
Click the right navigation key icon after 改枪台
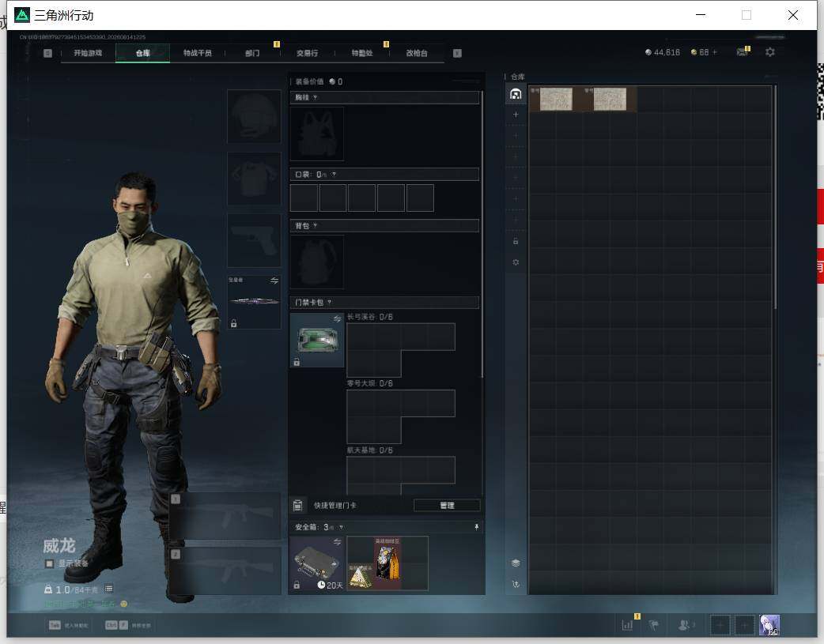457,53
